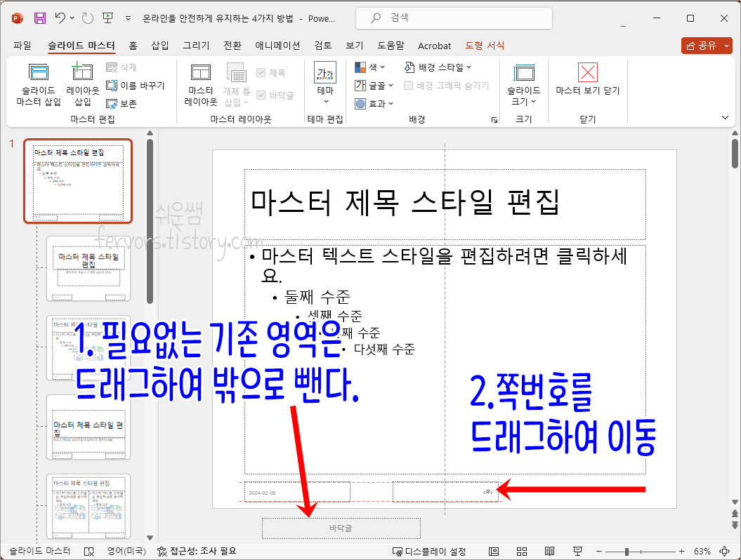Click the 이름 바꾸기 icon
741x560 pixels.
click(112, 86)
